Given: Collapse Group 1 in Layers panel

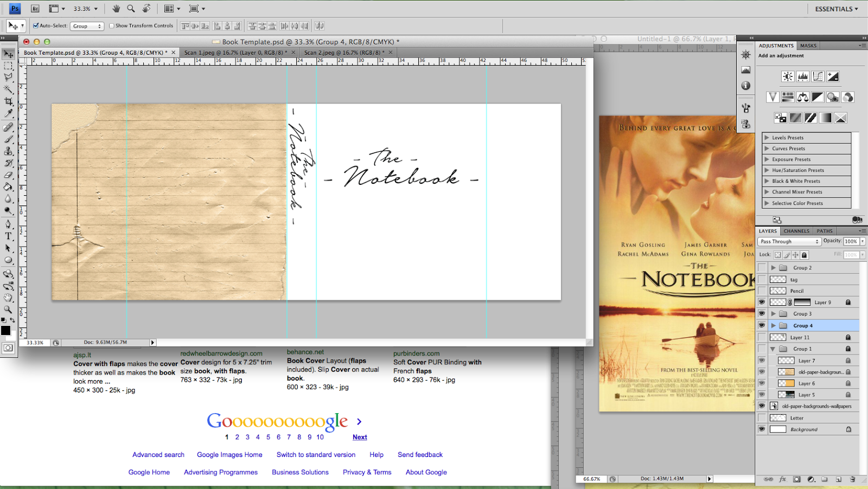Looking at the screenshot, I should pyautogui.click(x=773, y=349).
